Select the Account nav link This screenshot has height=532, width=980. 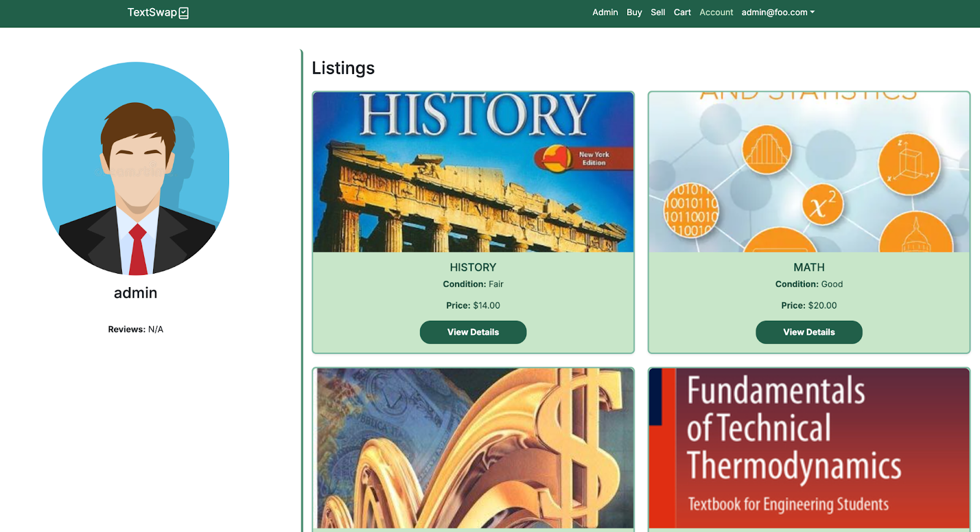pos(716,12)
